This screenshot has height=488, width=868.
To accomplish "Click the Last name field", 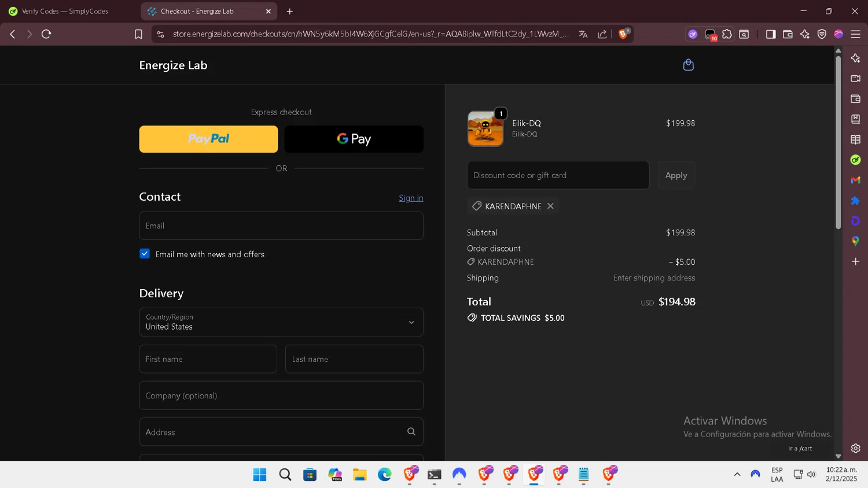I will [x=354, y=359].
